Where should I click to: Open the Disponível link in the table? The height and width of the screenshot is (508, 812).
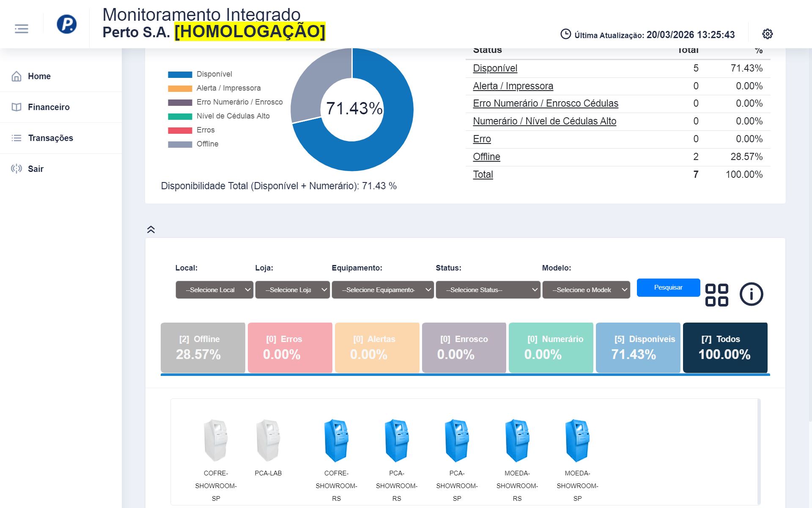pyautogui.click(x=495, y=68)
